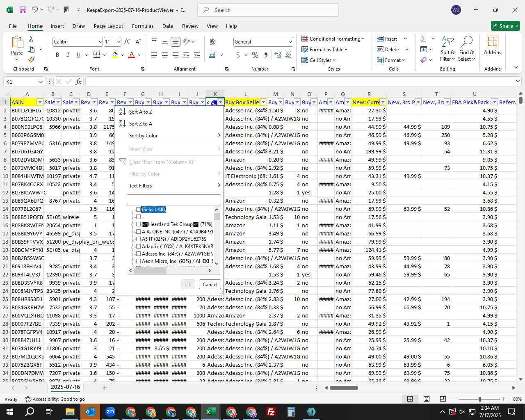Expand the Name Box K1 dropdown

(40, 82)
